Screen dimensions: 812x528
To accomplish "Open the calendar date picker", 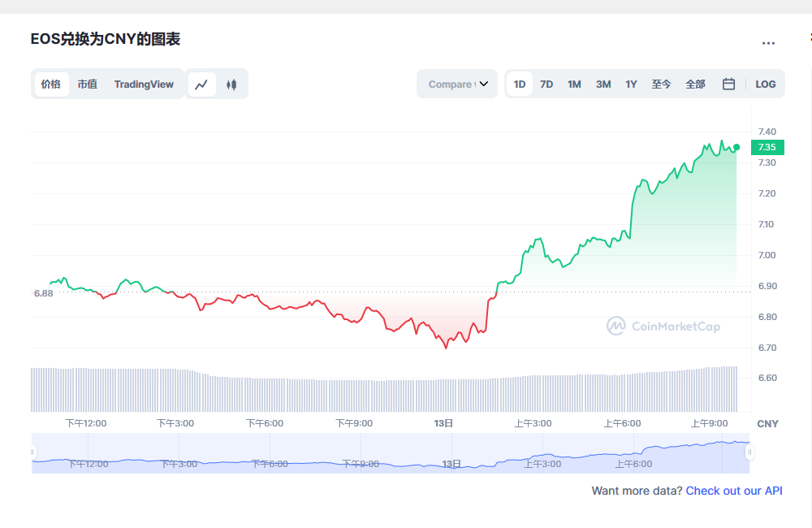I will click(728, 84).
